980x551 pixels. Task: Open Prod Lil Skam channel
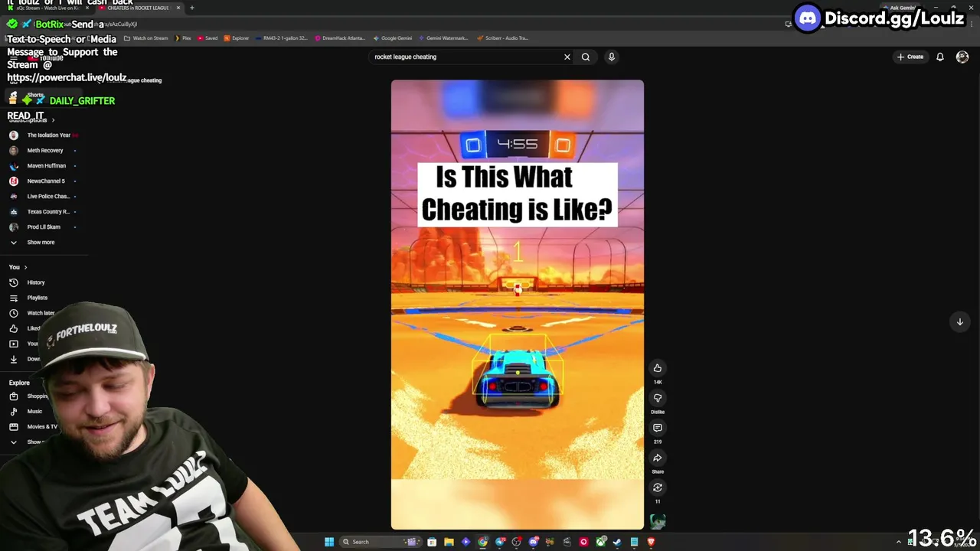coord(44,227)
